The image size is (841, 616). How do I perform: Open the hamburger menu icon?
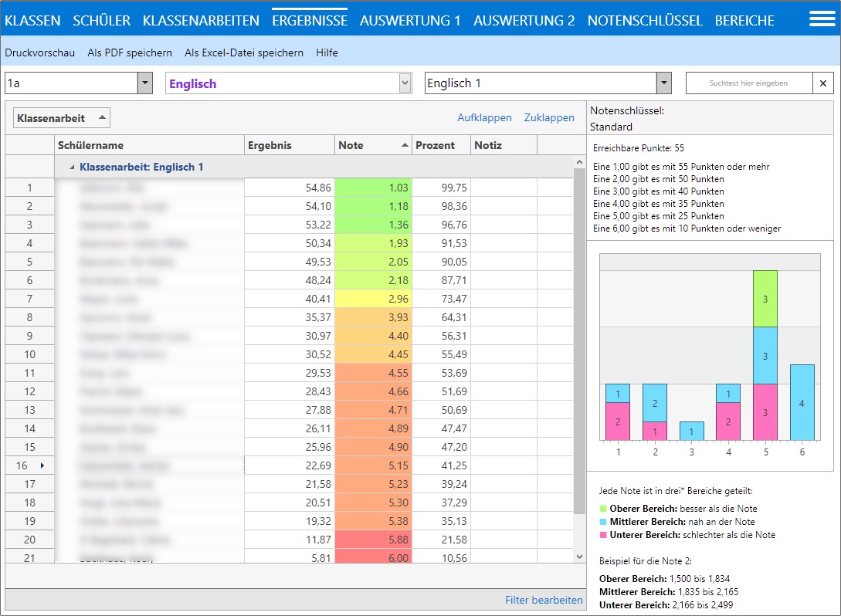click(822, 19)
